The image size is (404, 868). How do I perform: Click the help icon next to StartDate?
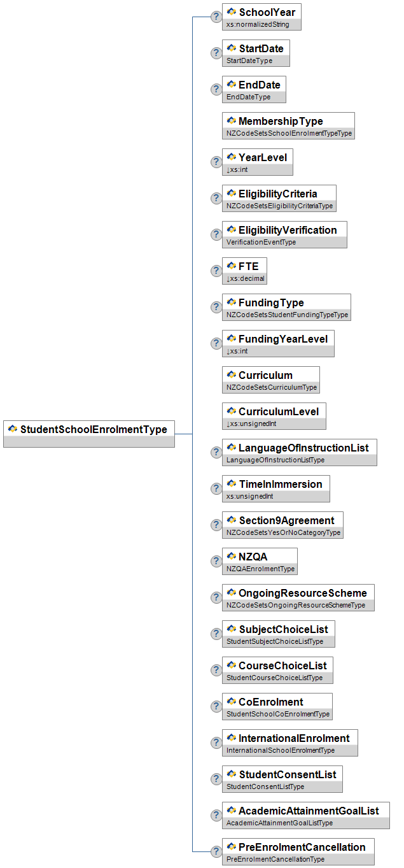click(x=216, y=53)
